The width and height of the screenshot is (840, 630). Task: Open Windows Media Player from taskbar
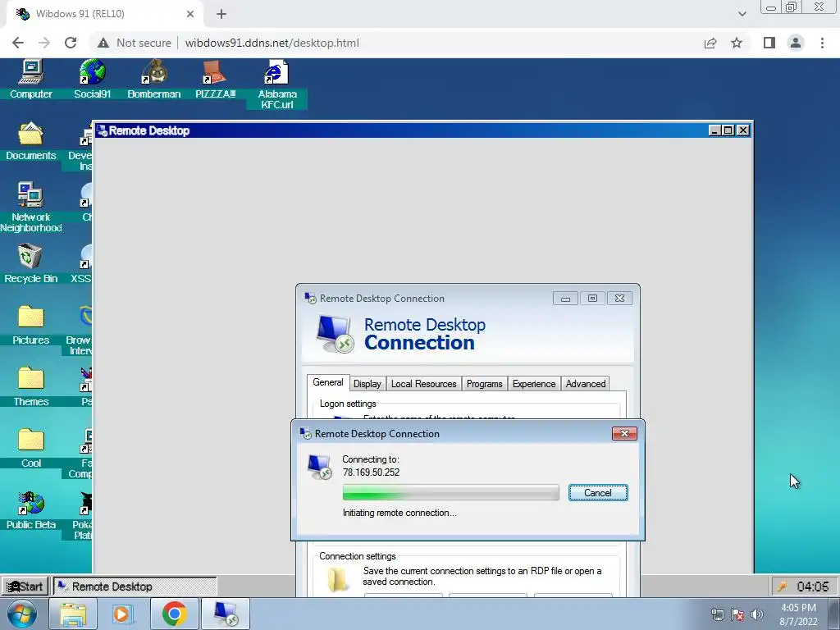coord(123,614)
